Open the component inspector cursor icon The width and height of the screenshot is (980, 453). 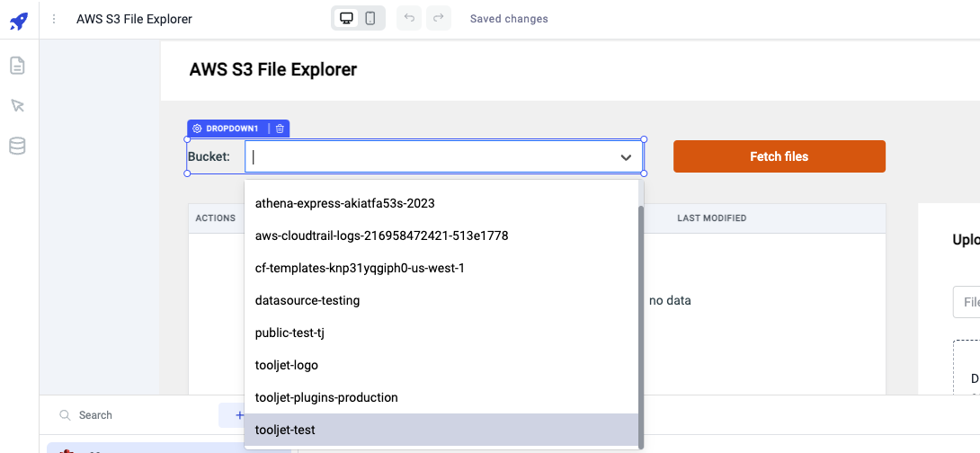coord(17,106)
